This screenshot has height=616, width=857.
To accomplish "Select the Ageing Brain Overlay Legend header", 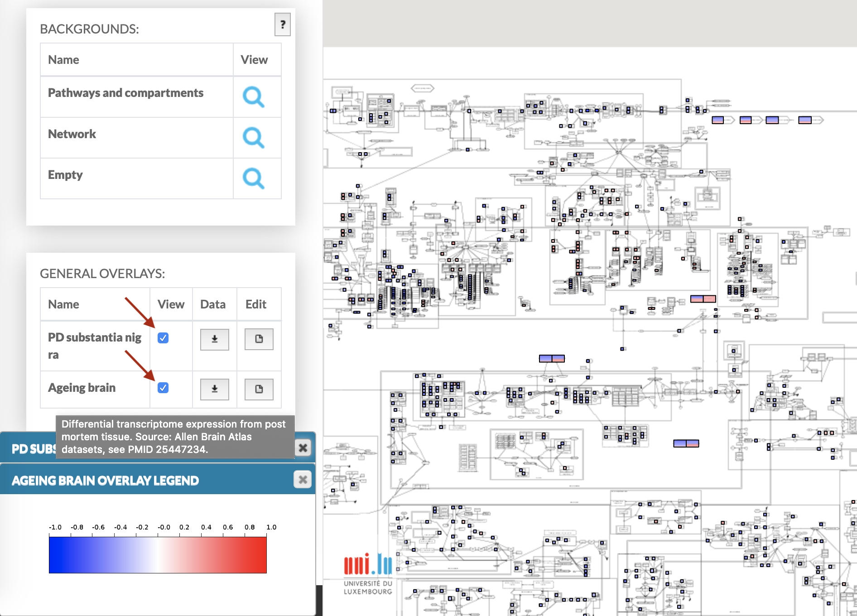I will (x=105, y=481).
